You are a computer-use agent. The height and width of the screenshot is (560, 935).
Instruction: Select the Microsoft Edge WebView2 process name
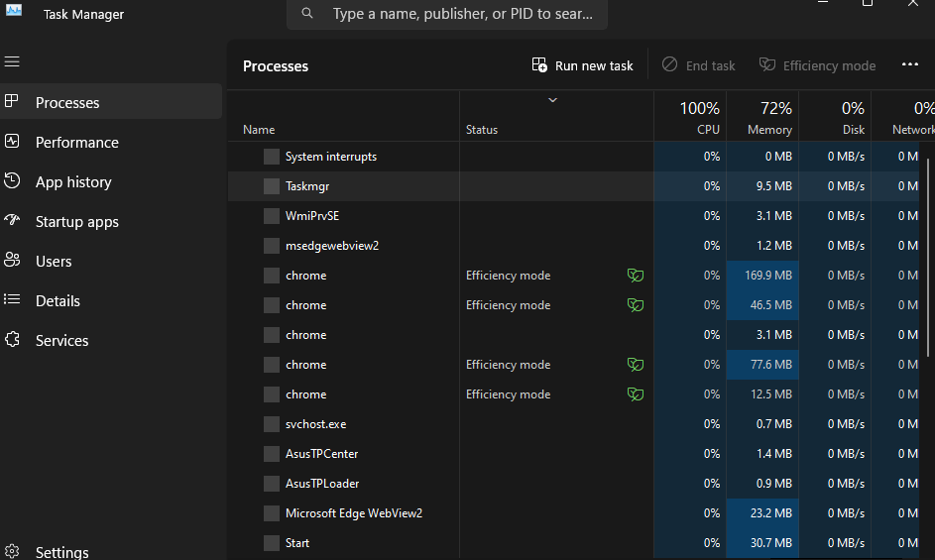click(354, 513)
